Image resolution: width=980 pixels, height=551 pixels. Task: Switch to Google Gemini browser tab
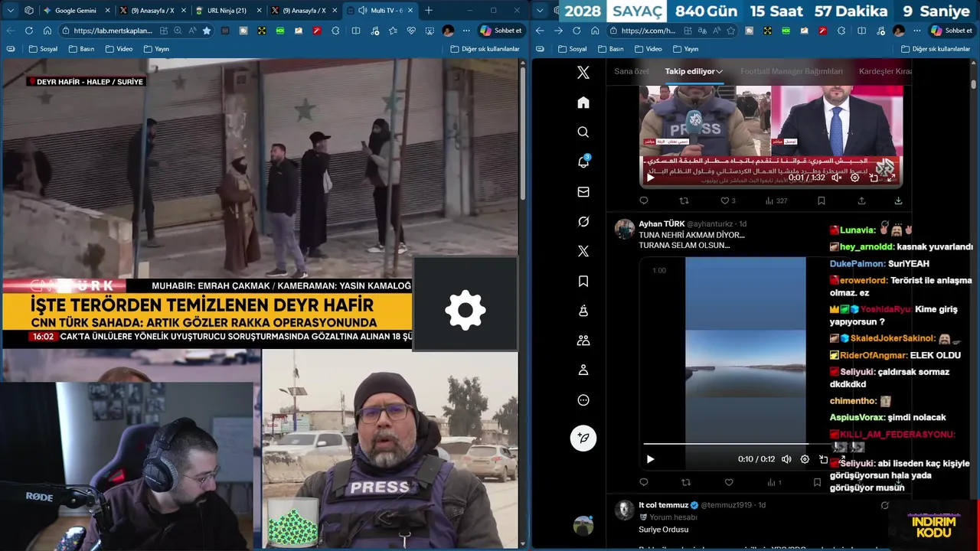point(77,11)
